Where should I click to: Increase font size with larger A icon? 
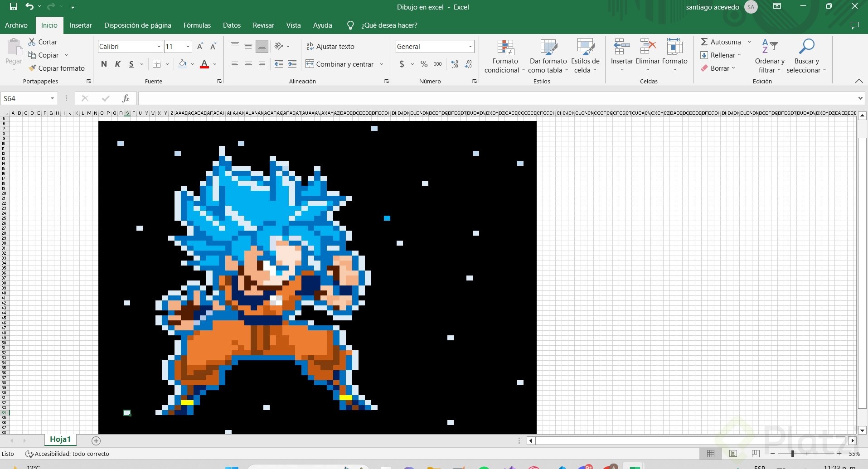[x=200, y=46]
